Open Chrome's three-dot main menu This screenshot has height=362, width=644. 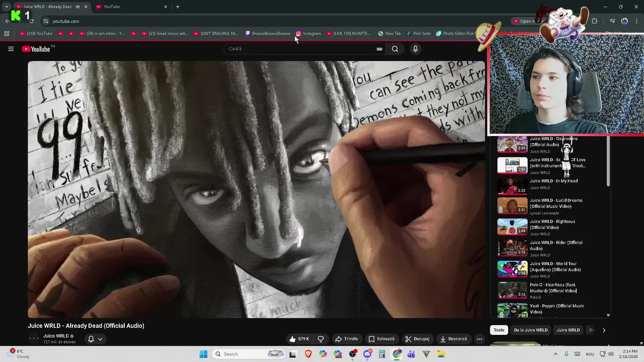pos(636,21)
